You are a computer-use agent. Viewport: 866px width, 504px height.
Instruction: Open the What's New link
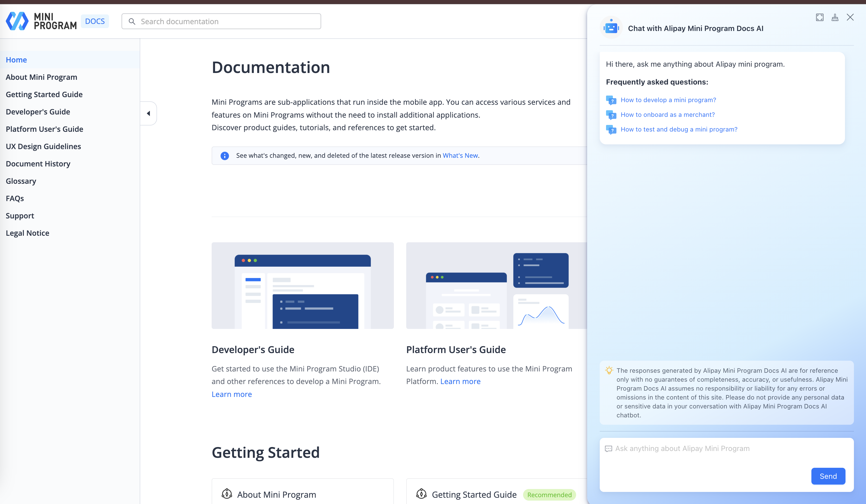point(460,155)
